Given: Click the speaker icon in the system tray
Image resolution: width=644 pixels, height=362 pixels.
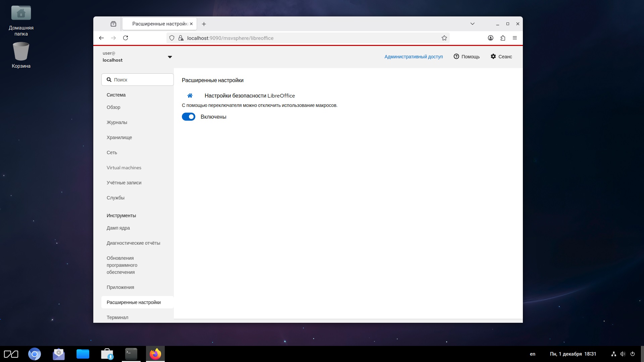Looking at the screenshot, I should (x=623, y=354).
